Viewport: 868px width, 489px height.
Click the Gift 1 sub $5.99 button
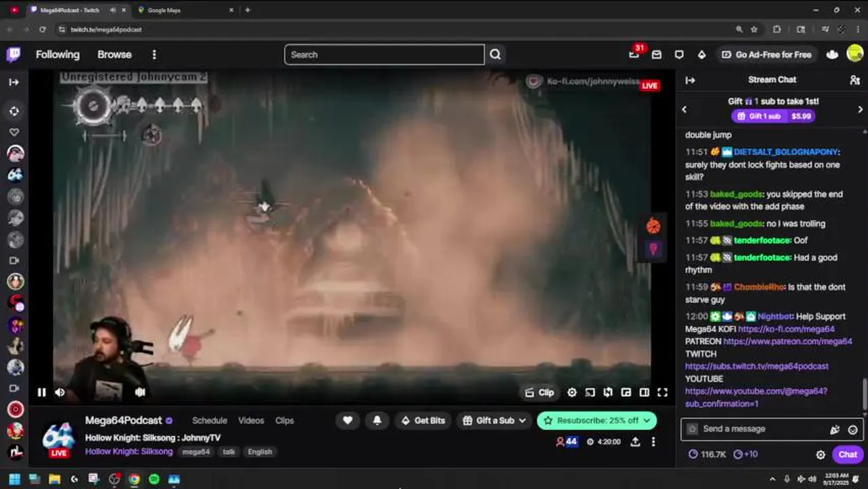(773, 116)
